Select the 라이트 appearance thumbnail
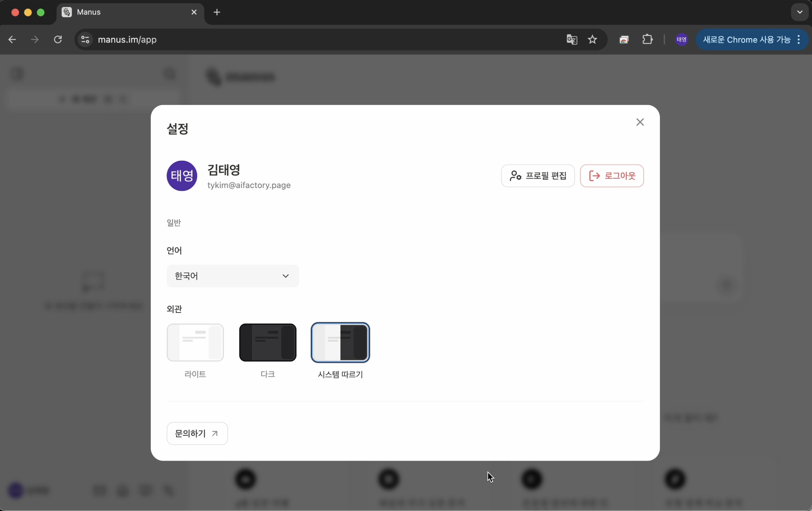The image size is (812, 511). [195, 342]
